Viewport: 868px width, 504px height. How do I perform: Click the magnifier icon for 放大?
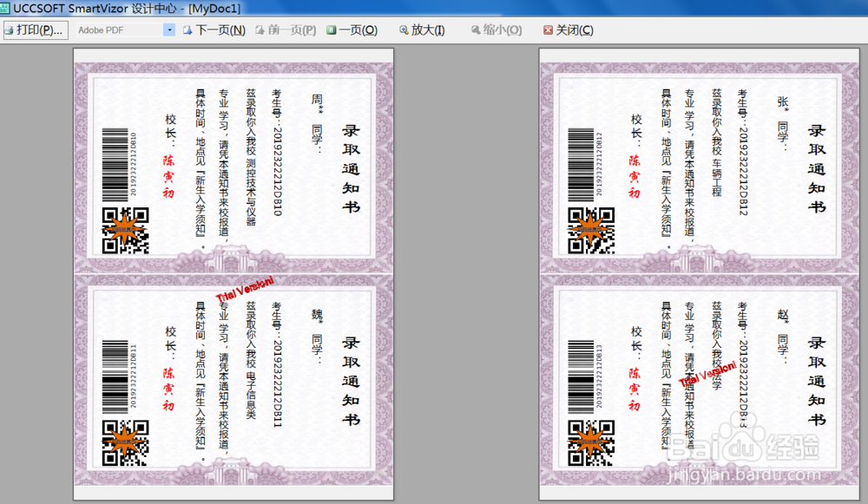[404, 29]
